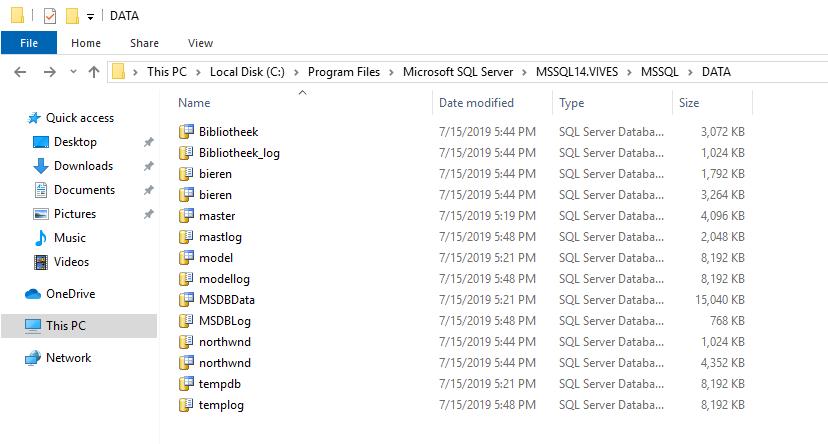Go forward with the Forward arrow
828x444 pixels.
50,72
